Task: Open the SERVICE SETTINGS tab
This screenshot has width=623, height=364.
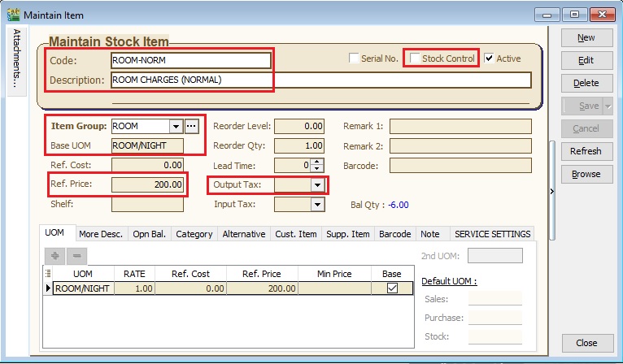Action: 492,234
